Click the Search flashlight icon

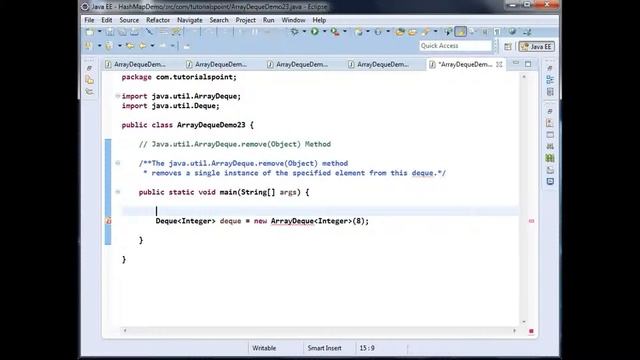[x=426, y=31]
